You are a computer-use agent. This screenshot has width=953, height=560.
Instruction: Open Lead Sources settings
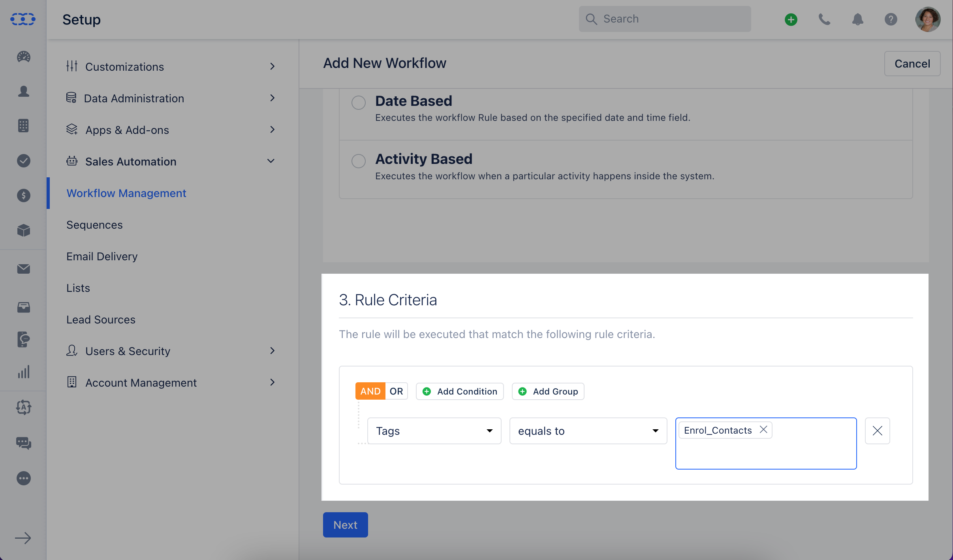tap(101, 319)
